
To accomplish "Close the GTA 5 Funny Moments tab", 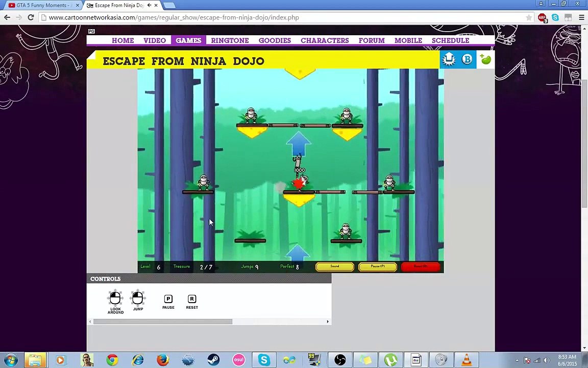I will [x=78, y=5].
